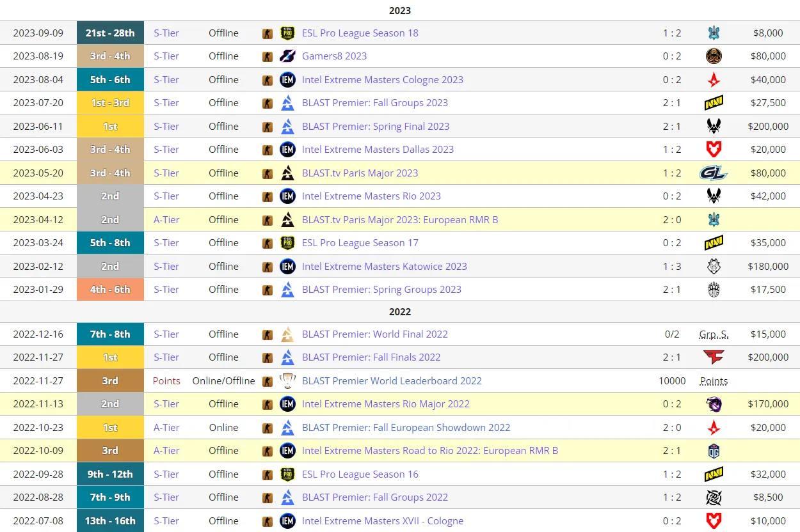Screen dimensions: 800x532
Task: Click the Astralis logo in the IEM Cologne 2023 row
Action: (714, 79)
